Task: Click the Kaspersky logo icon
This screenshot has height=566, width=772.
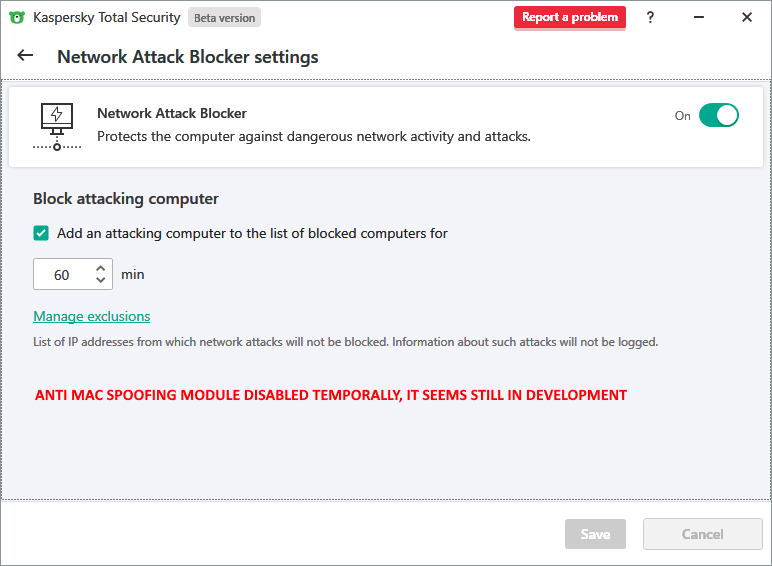Action: click(16, 17)
